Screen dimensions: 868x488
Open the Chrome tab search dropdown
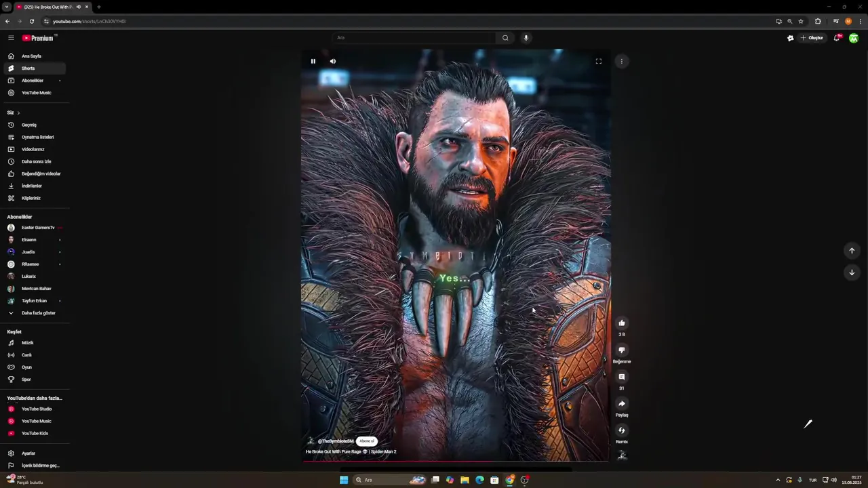click(x=6, y=7)
